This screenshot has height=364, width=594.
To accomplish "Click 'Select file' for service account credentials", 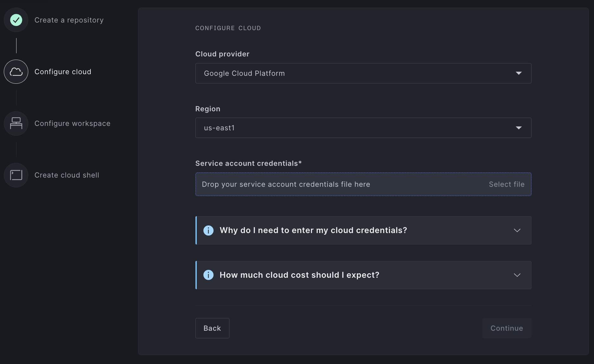I will [x=506, y=184].
